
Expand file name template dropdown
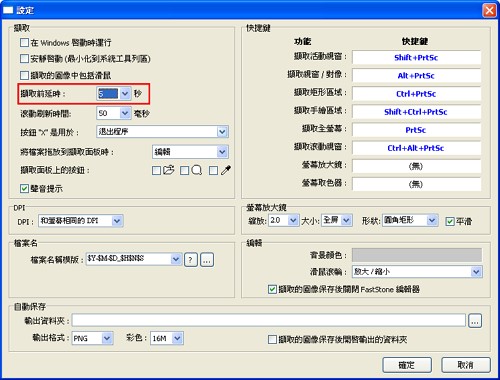pyautogui.click(x=176, y=259)
